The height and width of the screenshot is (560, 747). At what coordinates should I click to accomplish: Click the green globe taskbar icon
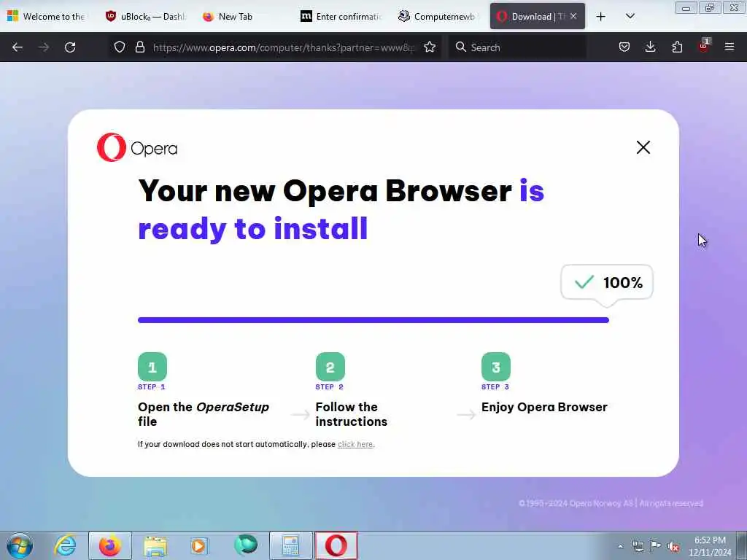(245, 545)
